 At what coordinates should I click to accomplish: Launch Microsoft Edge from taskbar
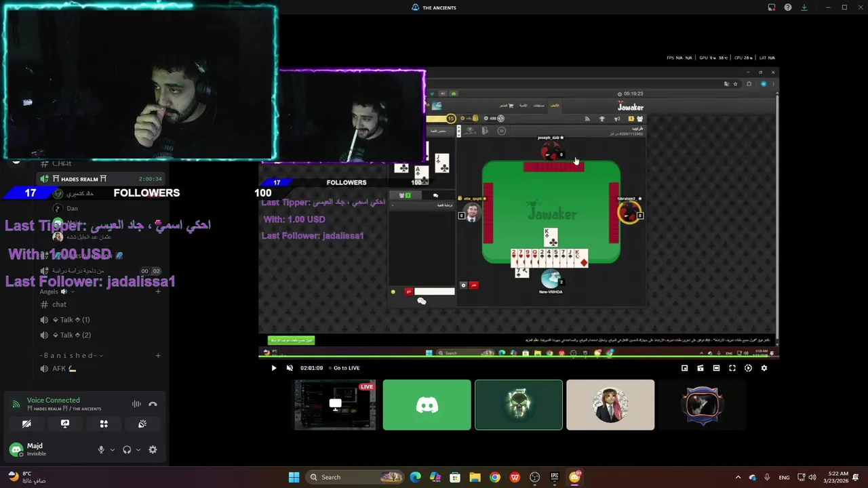pyautogui.click(x=415, y=477)
